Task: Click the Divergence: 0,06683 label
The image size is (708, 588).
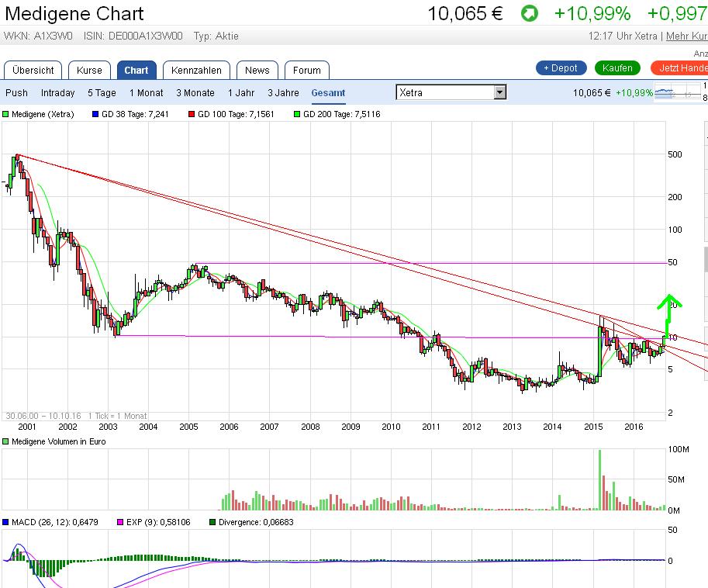Action: tap(256, 523)
